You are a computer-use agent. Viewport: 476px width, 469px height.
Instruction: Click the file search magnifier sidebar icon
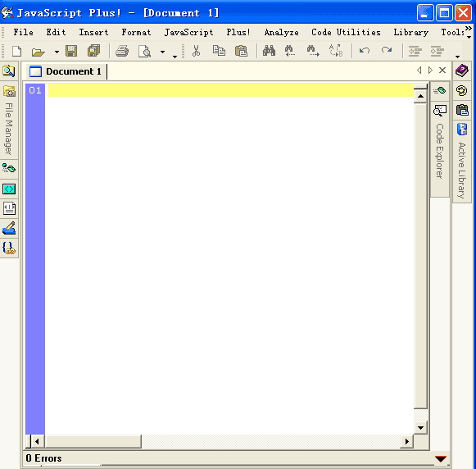[x=9, y=71]
